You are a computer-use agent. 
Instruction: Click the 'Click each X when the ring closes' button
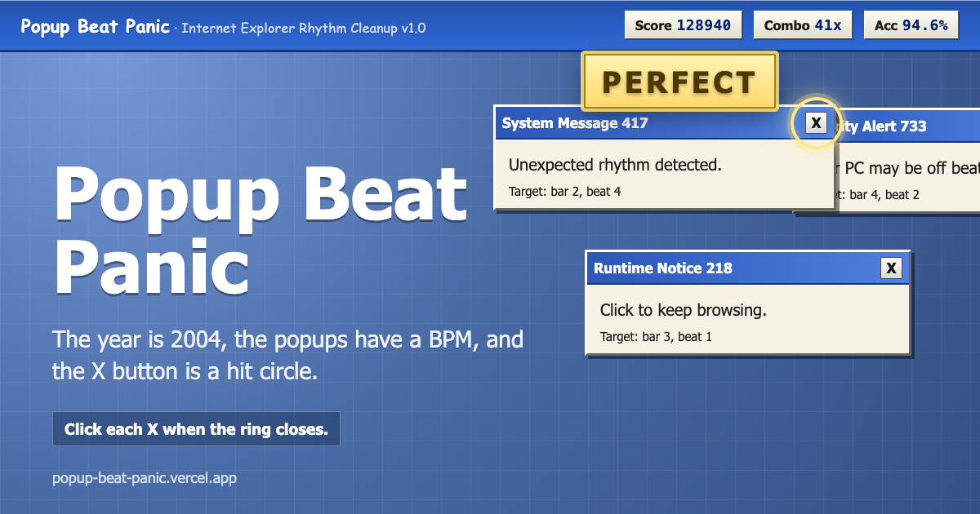196,429
